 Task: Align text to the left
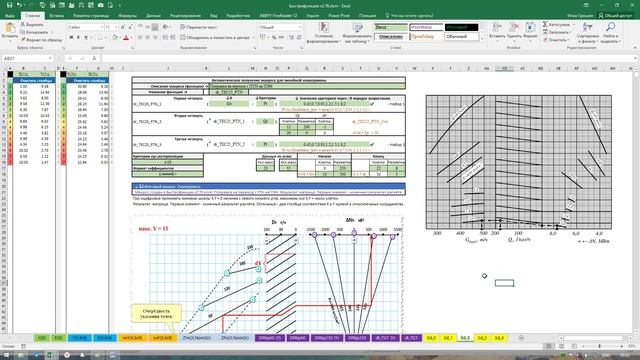pyautogui.click(x=140, y=38)
